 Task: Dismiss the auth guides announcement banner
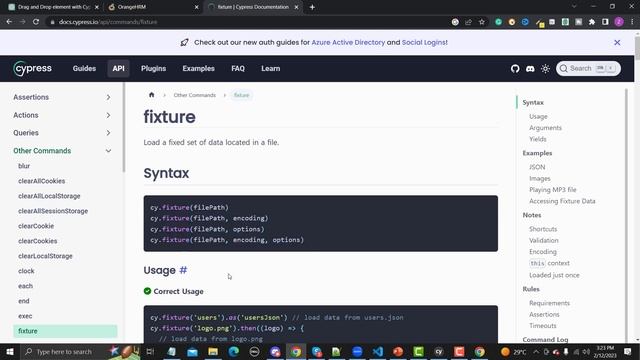pos(617,42)
